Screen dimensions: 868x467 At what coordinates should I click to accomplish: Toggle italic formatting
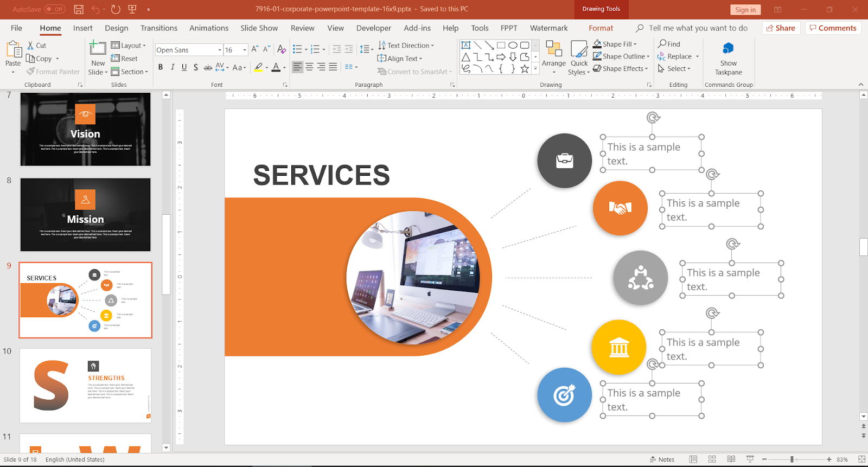coord(173,67)
